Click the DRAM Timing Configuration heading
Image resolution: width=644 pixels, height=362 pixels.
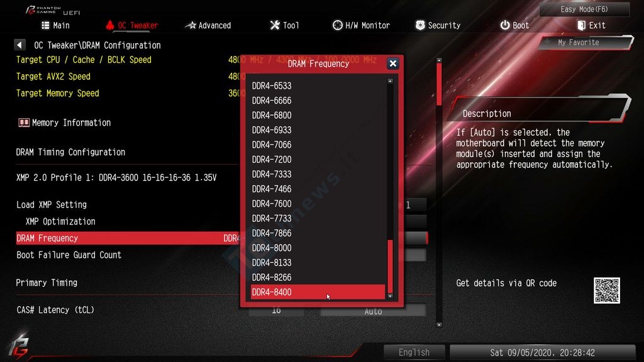point(70,152)
